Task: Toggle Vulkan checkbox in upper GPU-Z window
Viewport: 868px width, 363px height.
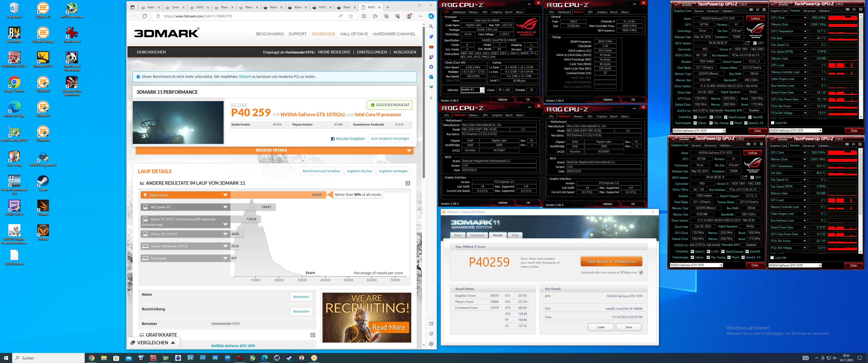Action: [x=695, y=123]
